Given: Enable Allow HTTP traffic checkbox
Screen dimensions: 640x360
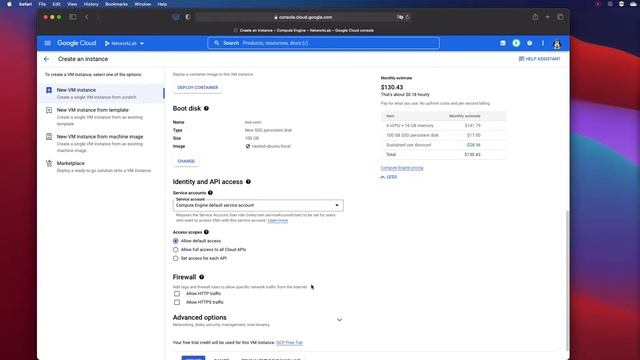Looking at the screenshot, I should pos(177,294).
